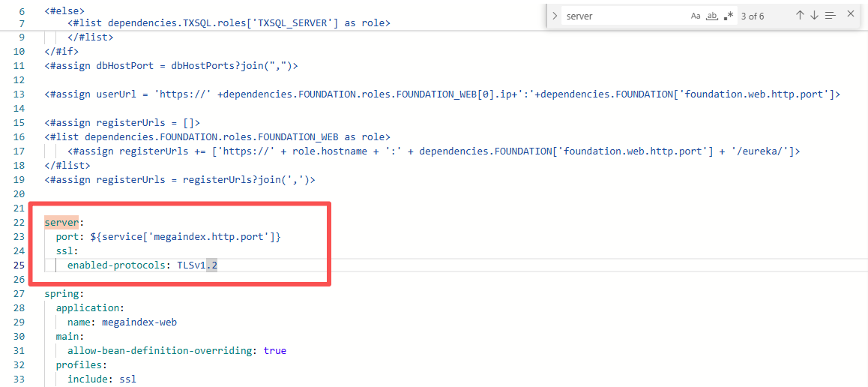
Task: Close the find widget
Action: [x=851, y=14]
